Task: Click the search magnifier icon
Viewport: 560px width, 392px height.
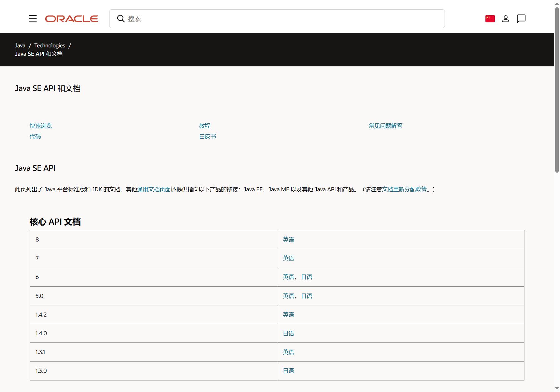Action: (x=121, y=19)
